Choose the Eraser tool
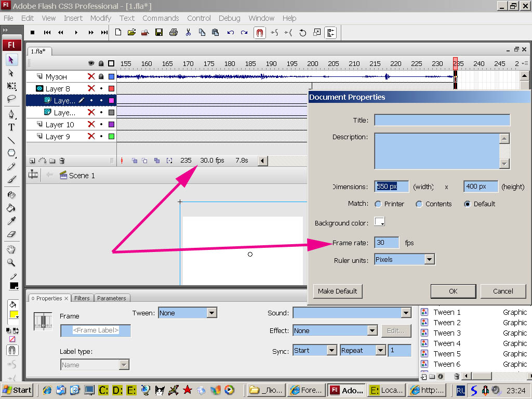 pyautogui.click(x=11, y=234)
